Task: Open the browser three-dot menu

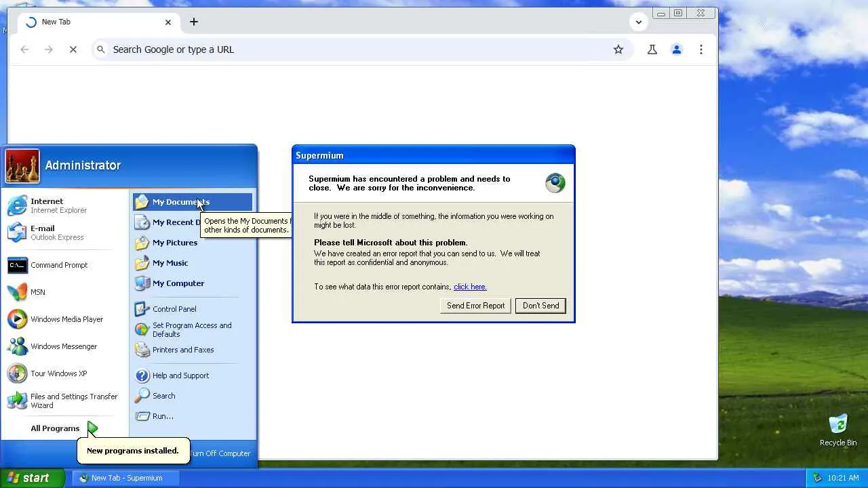Action: 701,49
